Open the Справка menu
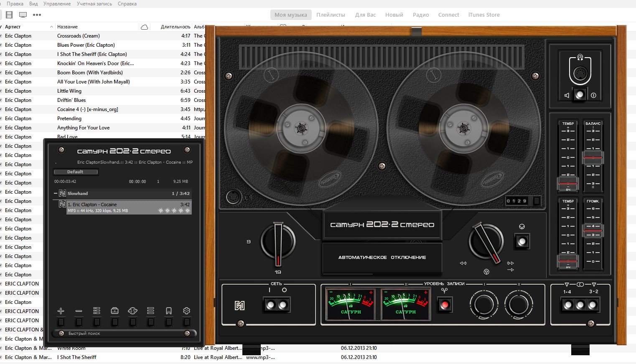Screen dimensions: 636x364 [x=127, y=4]
